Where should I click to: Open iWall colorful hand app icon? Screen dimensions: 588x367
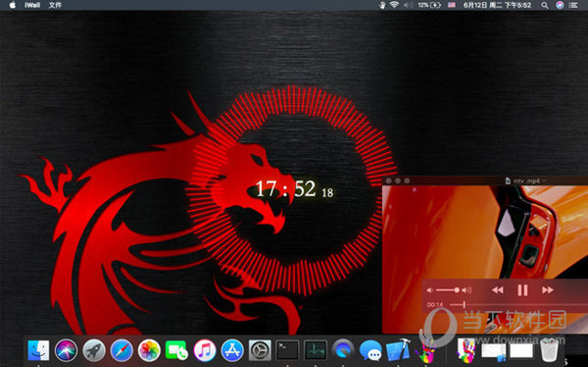coord(425,351)
